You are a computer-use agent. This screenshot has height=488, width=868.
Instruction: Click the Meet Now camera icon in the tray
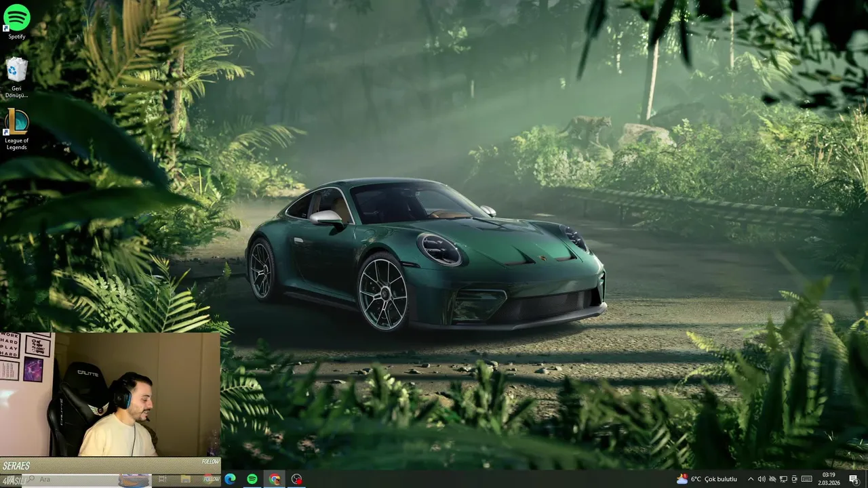(x=794, y=479)
